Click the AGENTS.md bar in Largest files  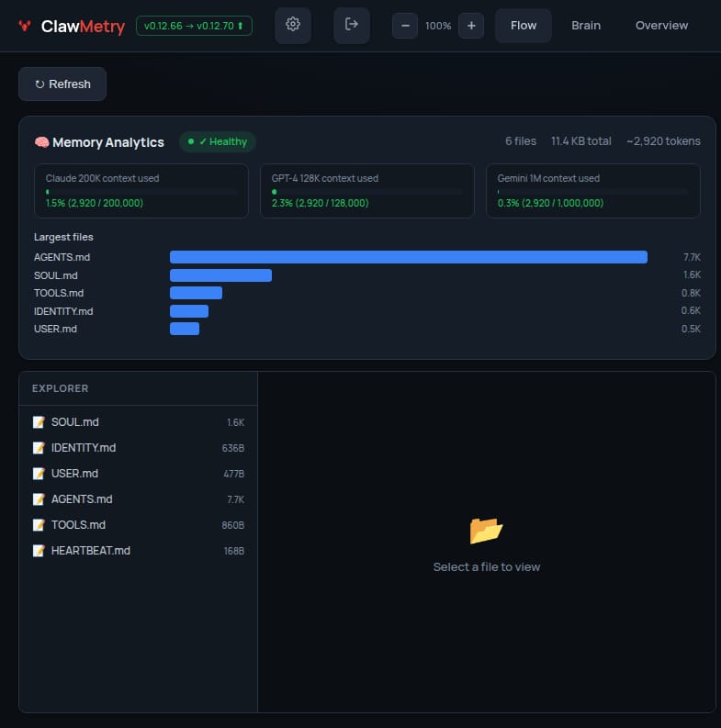409,257
